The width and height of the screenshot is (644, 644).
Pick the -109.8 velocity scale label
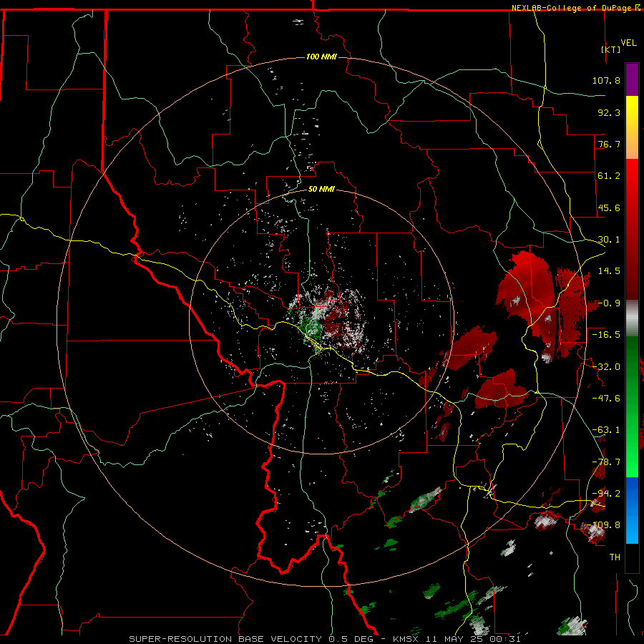pos(604,525)
